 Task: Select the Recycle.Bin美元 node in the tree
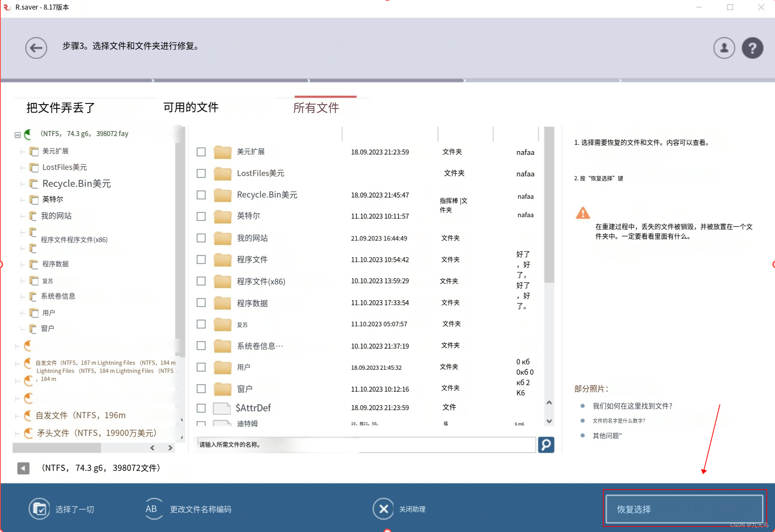pyautogui.click(x=75, y=183)
